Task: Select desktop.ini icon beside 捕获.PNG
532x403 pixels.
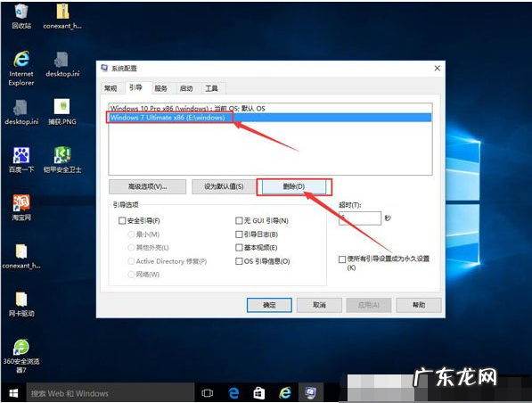Action: 21,112
